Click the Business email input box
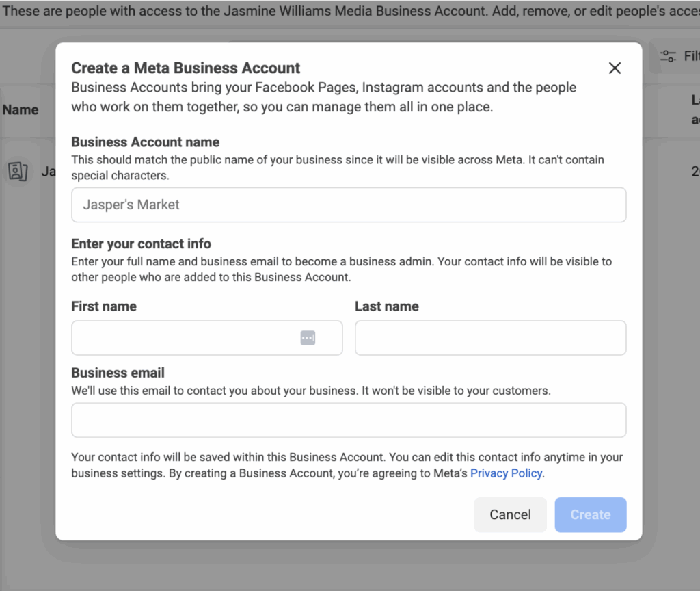Screen dimensions: 700x591 (349, 420)
